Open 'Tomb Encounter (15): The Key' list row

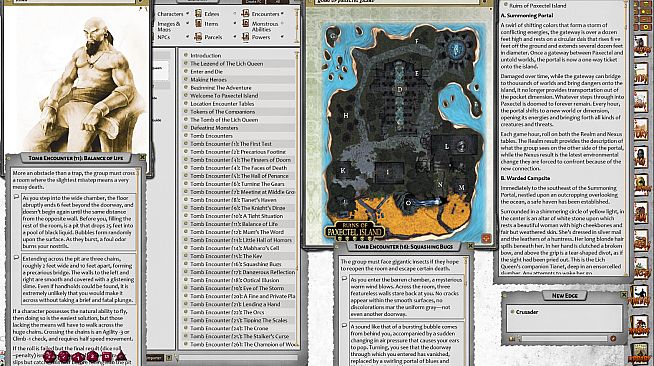240,256
